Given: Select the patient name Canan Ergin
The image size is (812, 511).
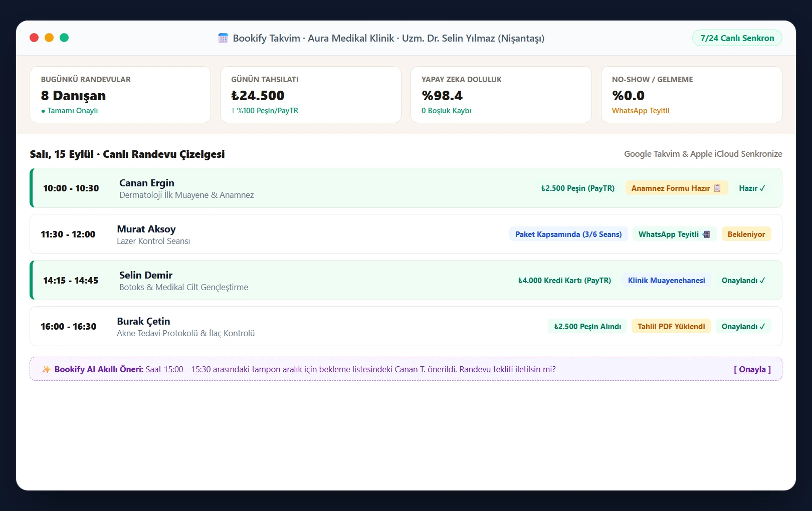Looking at the screenshot, I should 147,183.
